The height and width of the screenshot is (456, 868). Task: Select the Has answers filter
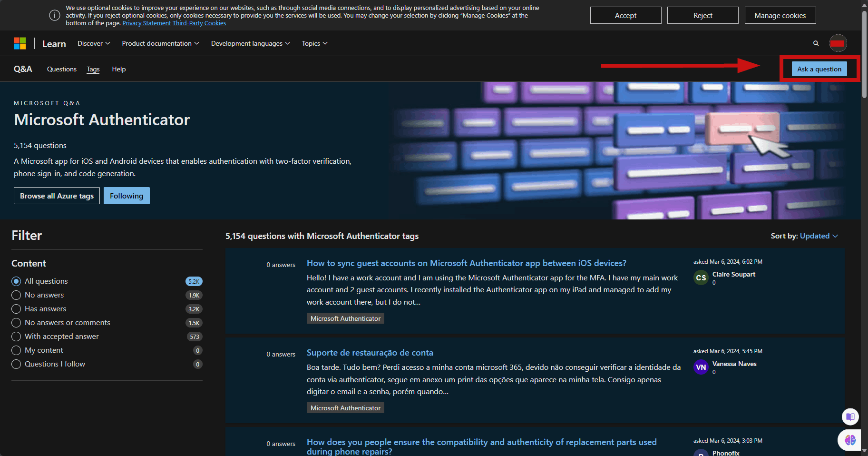click(x=16, y=309)
